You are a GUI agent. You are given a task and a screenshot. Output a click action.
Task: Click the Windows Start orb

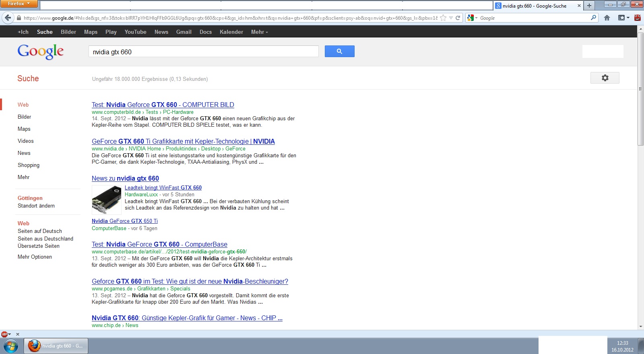[10, 346]
